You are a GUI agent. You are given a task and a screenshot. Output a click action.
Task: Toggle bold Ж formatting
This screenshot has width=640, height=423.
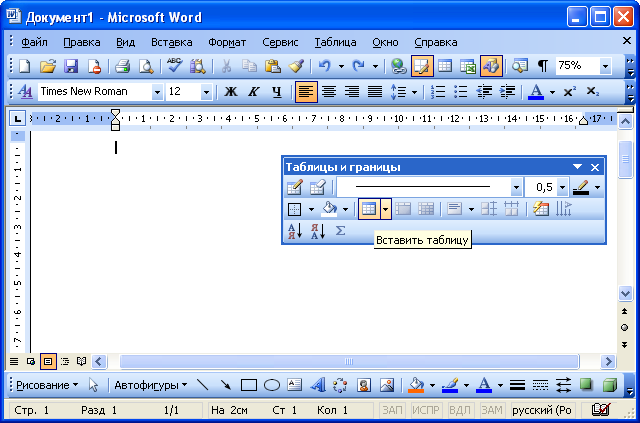point(231,91)
